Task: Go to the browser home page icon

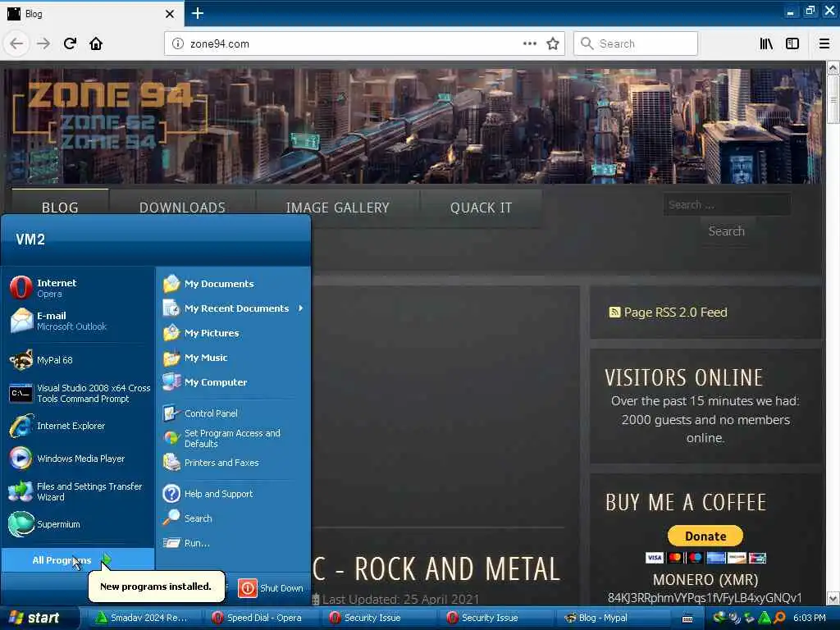Action: tap(96, 44)
